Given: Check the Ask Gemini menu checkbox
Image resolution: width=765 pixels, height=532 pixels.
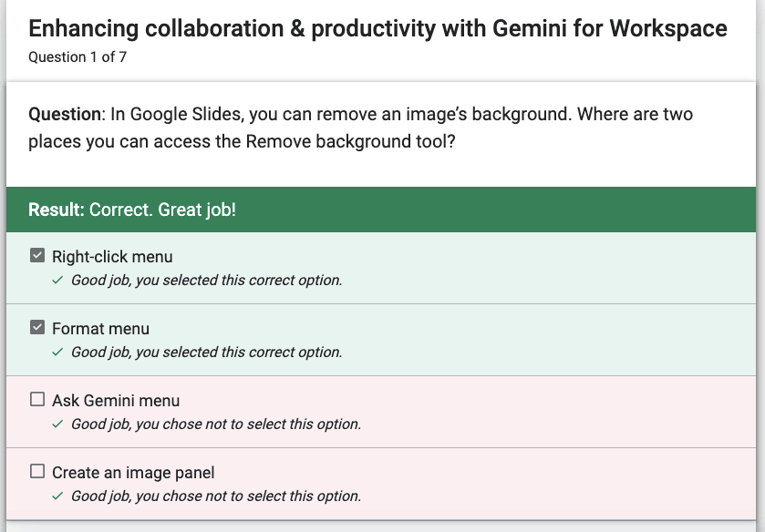Looking at the screenshot, I should [37, 399].
